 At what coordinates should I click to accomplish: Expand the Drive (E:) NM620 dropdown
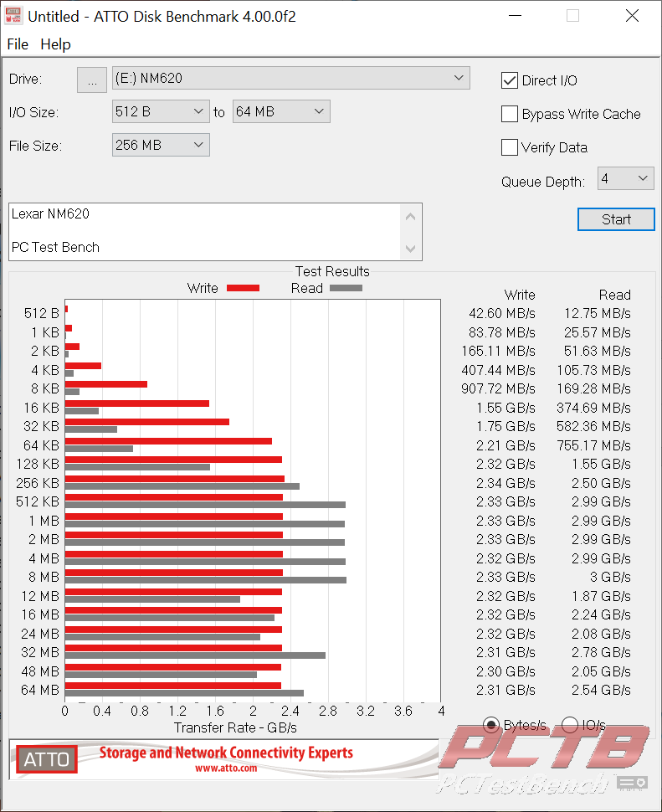coord(290,79)
